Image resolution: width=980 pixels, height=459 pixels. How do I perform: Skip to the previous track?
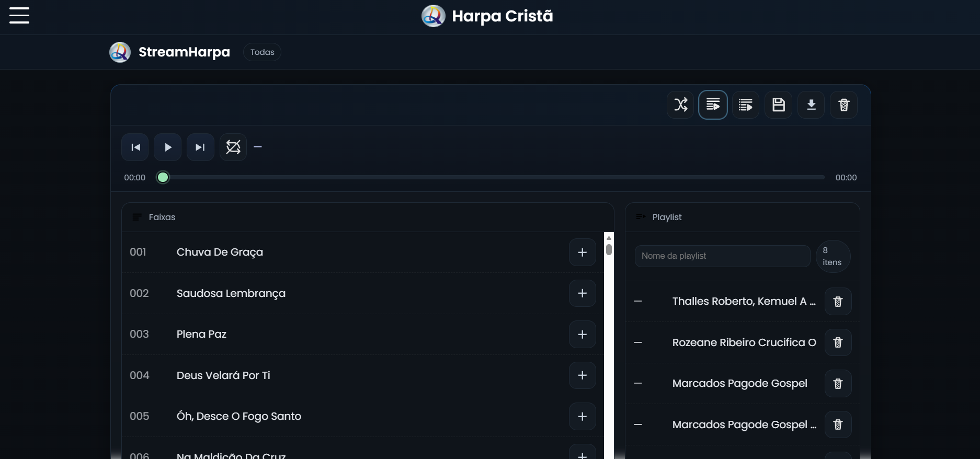[135, 147]
